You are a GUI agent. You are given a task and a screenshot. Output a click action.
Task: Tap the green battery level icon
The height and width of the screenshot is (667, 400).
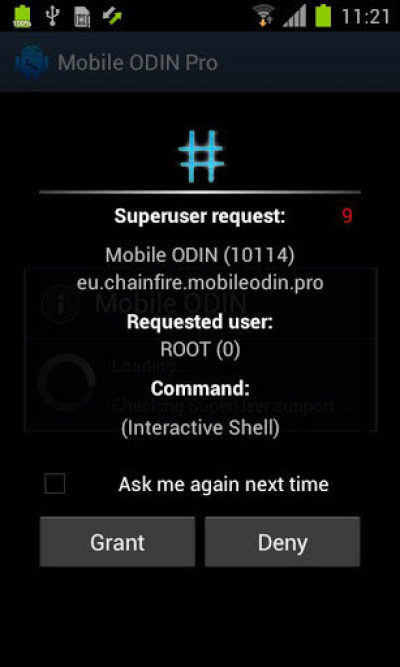point(323,16)
